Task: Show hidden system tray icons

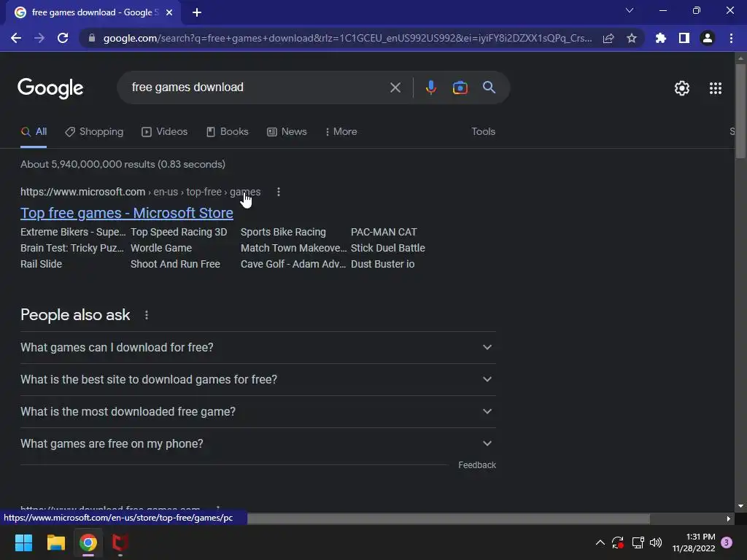Action: click(600, 542)
